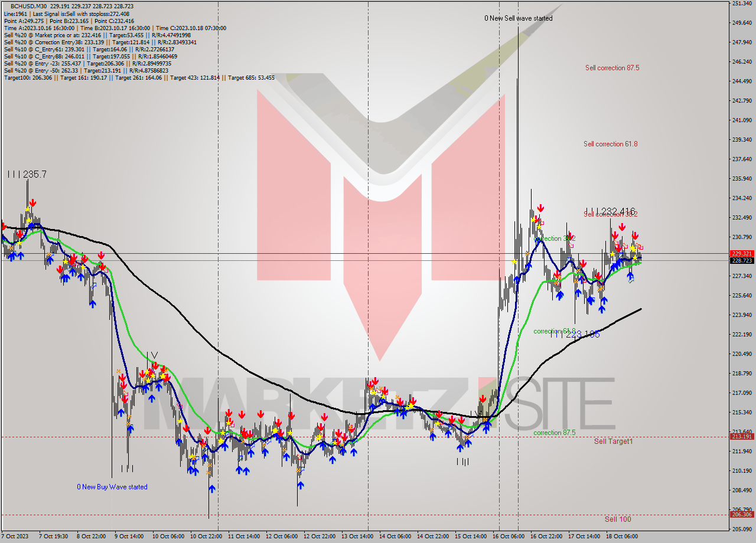Click the '13 Oct 14:00' time label
The height and width of the screenshot is (543, 756).
[356, 537]
